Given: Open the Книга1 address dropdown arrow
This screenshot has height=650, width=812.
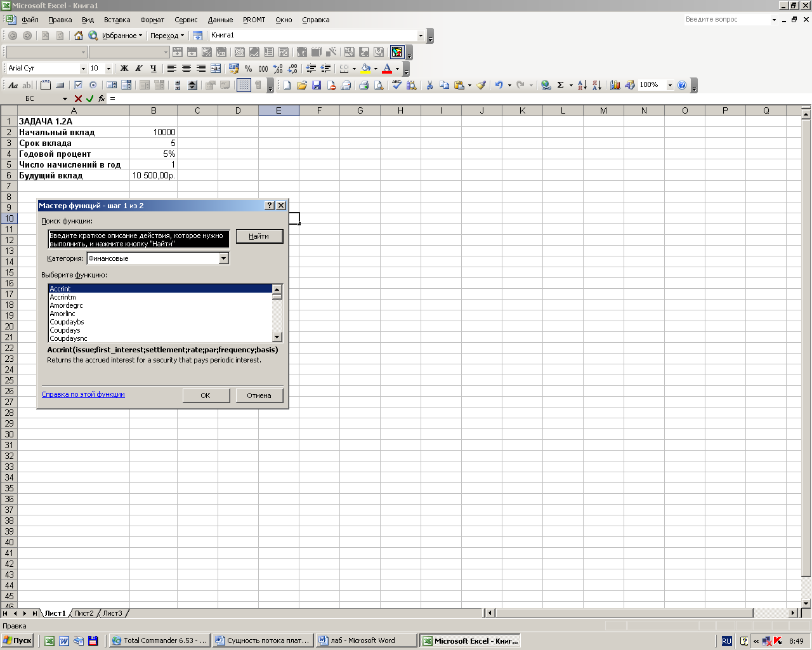Looking at the screenshot, I should coord(421,36).
